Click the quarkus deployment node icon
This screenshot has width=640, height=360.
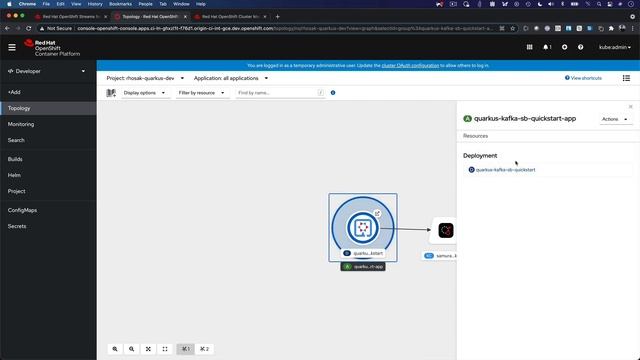363,227
